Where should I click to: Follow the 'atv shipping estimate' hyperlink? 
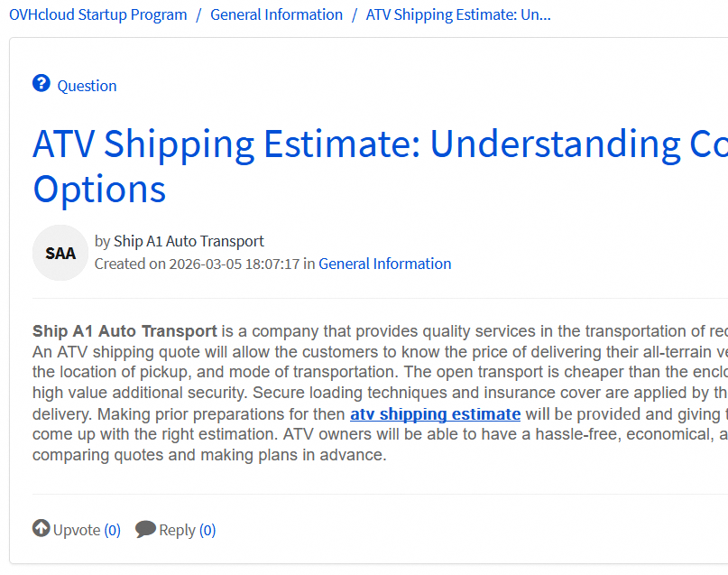pos(435,414)
